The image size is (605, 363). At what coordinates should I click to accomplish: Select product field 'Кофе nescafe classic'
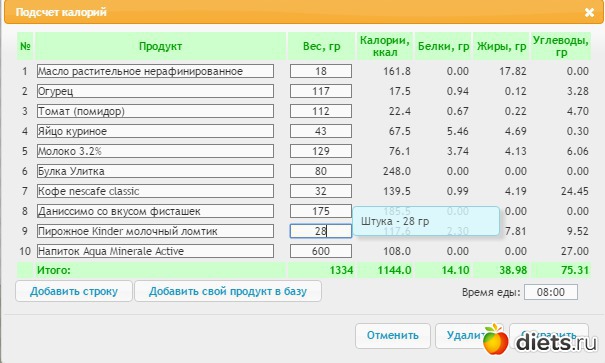155,191
